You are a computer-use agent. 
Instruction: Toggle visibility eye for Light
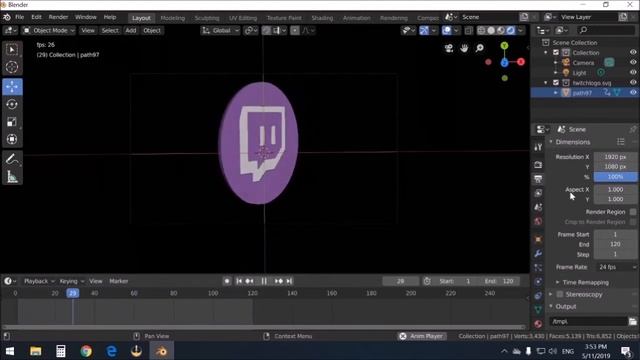[633, 73]
